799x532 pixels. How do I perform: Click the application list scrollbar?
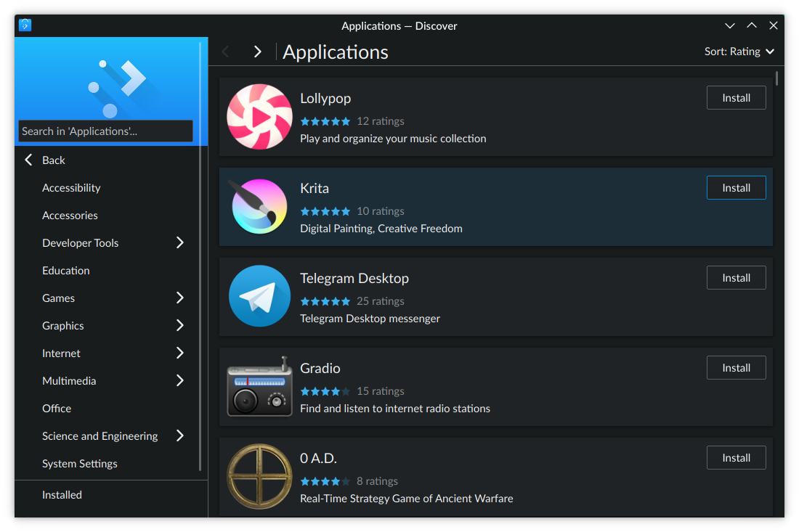pos(776,78)
